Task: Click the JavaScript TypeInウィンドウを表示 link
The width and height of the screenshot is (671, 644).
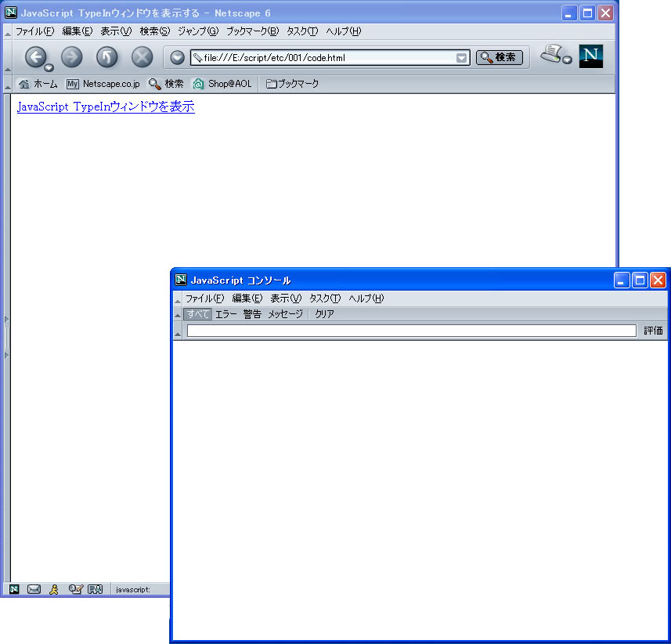Action: [106, 107]
